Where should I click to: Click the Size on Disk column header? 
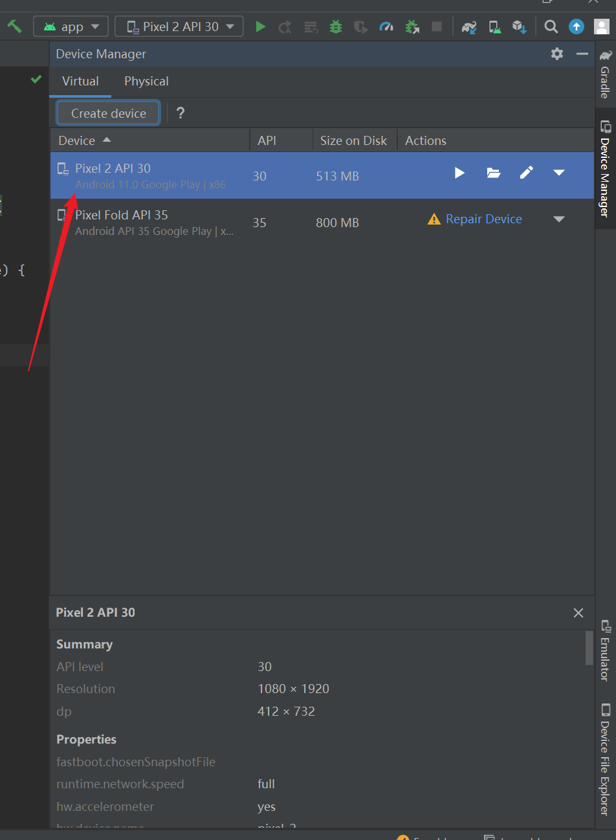tap(354, 140)
